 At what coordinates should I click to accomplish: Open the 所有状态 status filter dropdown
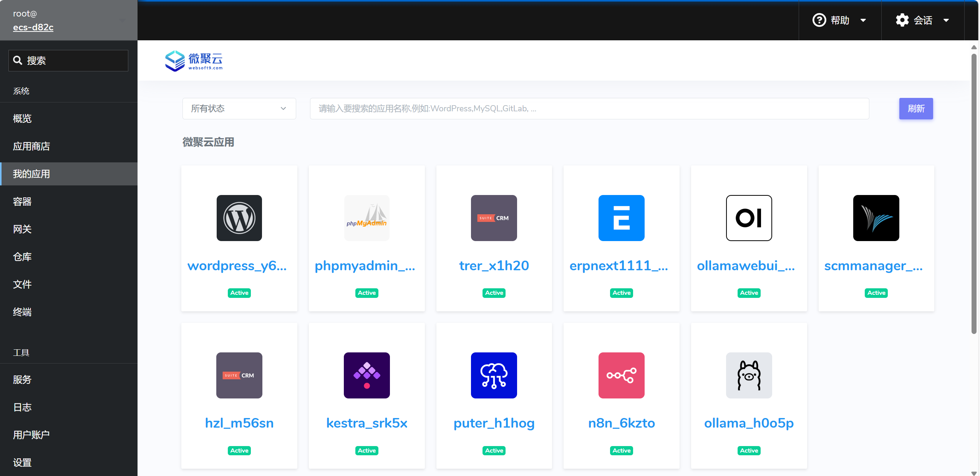(x=239, y=109)
